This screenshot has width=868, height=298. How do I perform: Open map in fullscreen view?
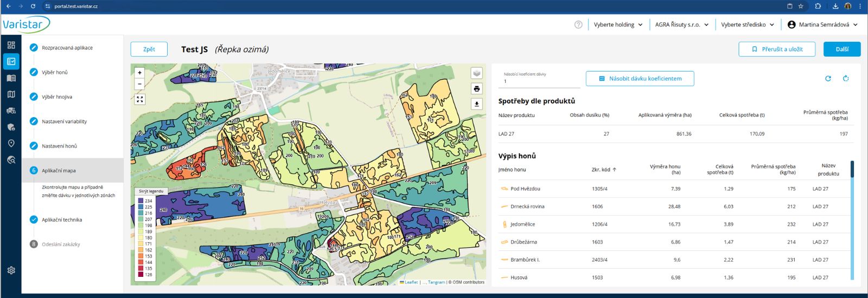coord(140,99)
